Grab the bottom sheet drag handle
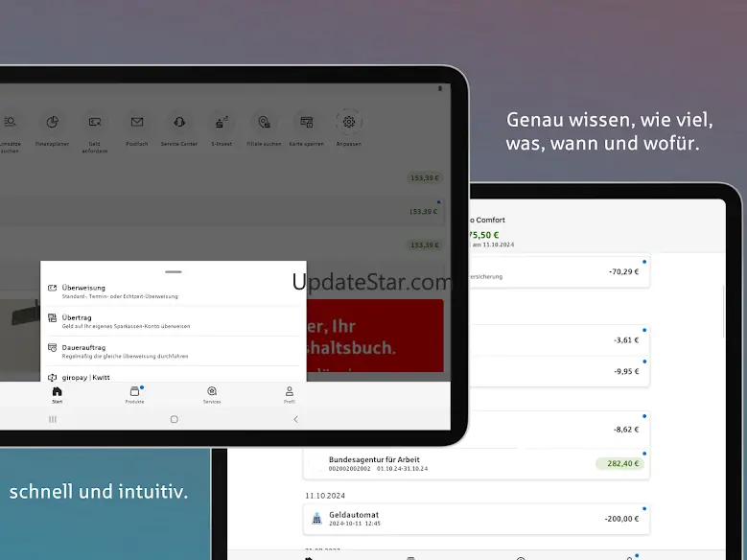 coord(174,271)
